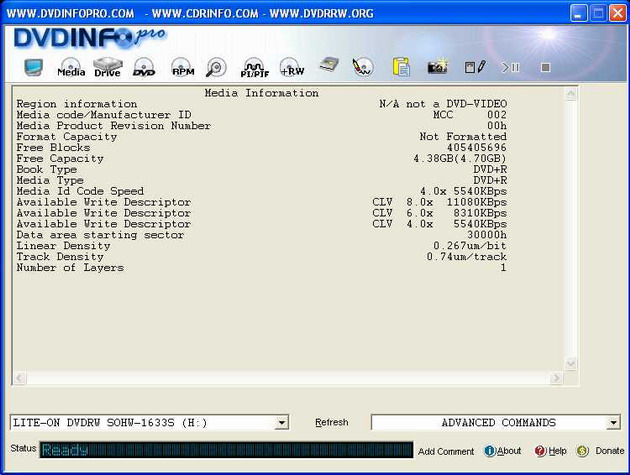Open the Media information icon
The width and height of the screenshot is (630, 475).
pyautogui.click(x=71, y=67)
